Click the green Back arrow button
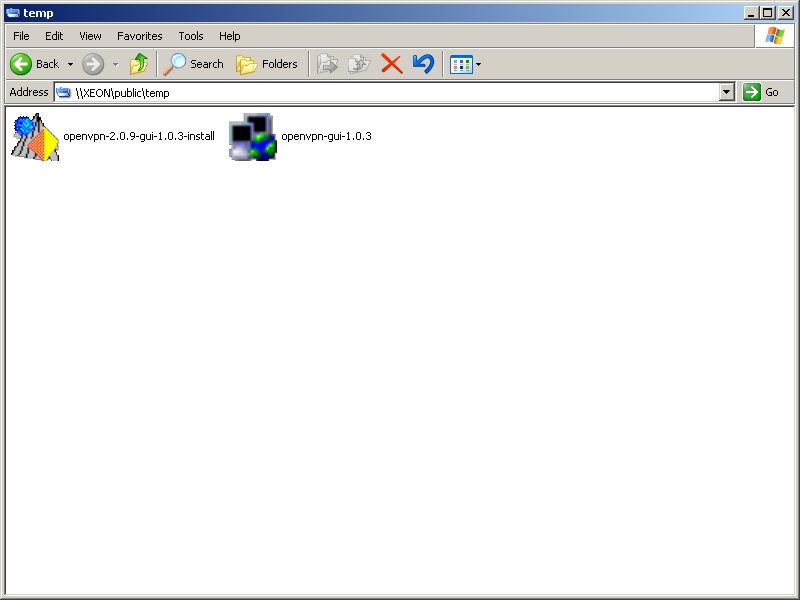Image resolution: width=800 pixels, height=600 pixels. 22,64
